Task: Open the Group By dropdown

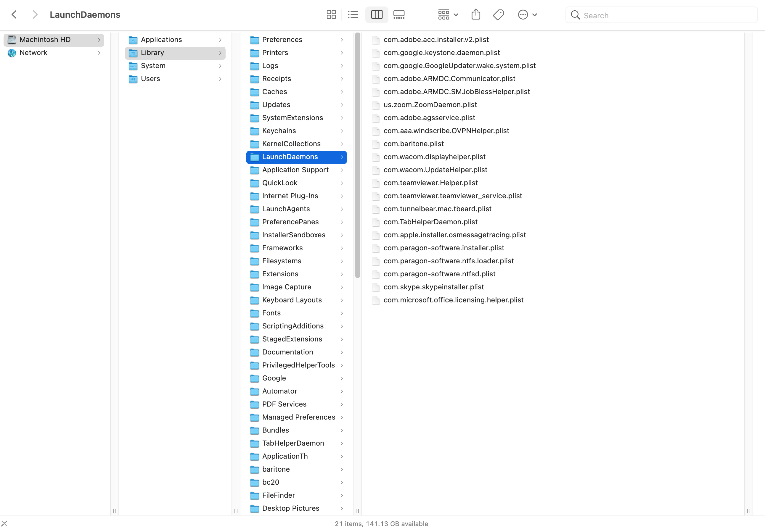Action: tap(448, 15)
